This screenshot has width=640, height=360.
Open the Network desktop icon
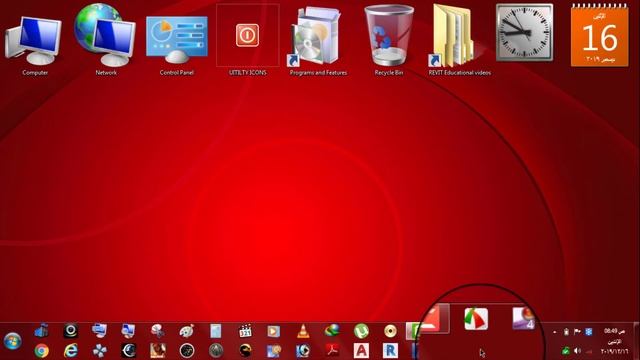point(105,36)
